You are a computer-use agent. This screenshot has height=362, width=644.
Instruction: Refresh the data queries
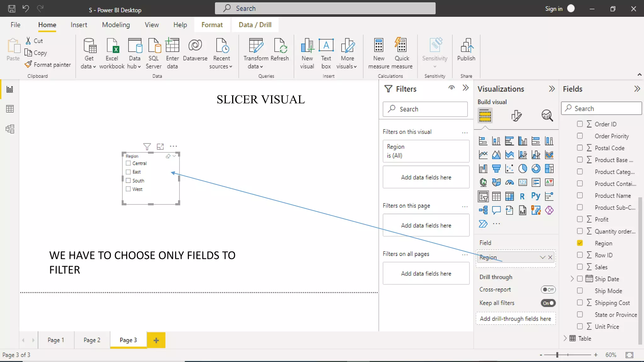tap(280, 50)
